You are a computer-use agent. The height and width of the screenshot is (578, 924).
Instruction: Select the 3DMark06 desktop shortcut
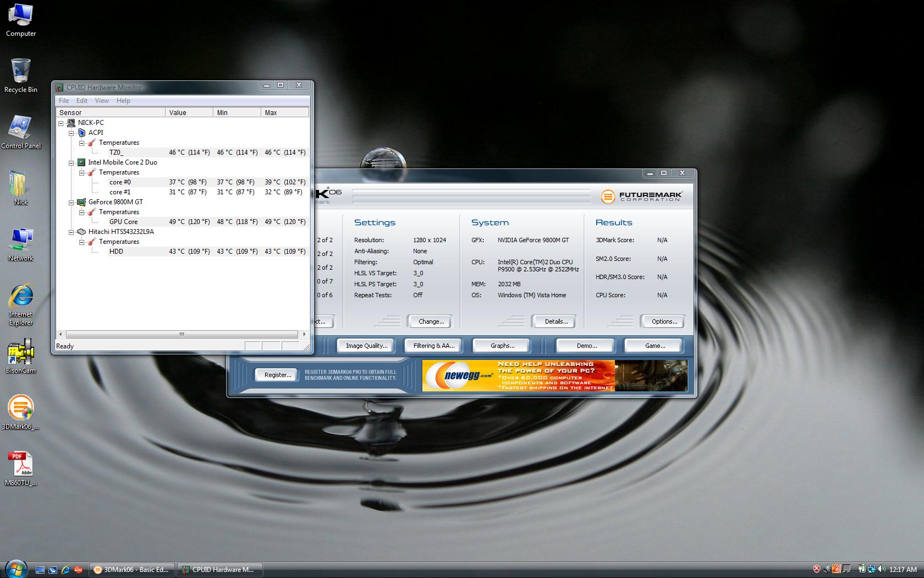coord(20,412)
